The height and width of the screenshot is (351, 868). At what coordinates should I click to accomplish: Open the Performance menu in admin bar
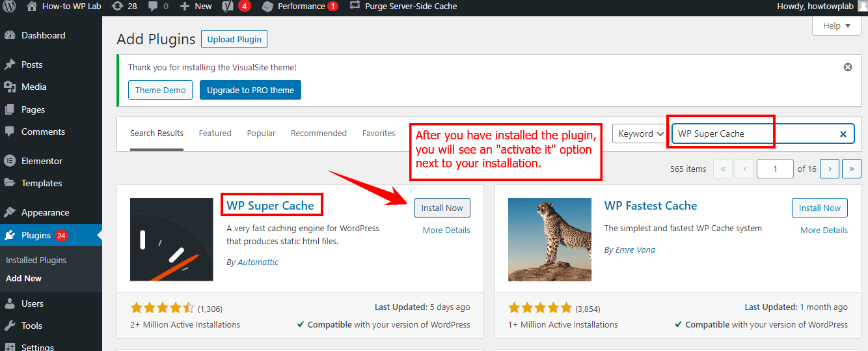pos(300,7)
